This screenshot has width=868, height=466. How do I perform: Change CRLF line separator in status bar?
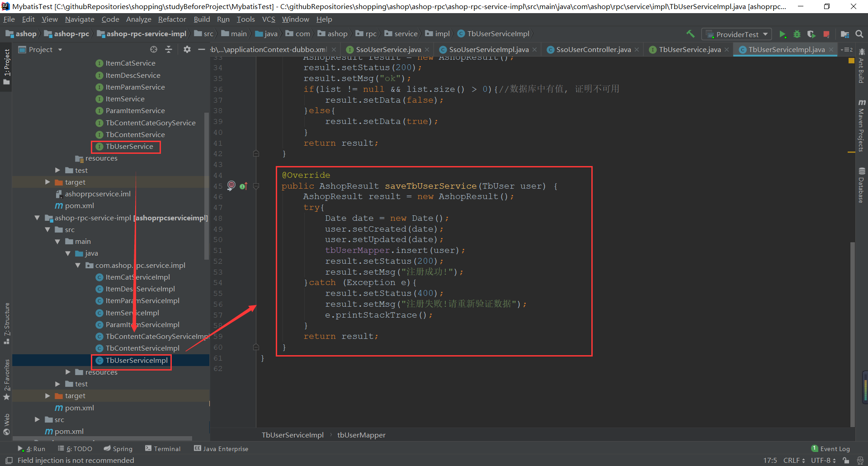tap(794, 460)
